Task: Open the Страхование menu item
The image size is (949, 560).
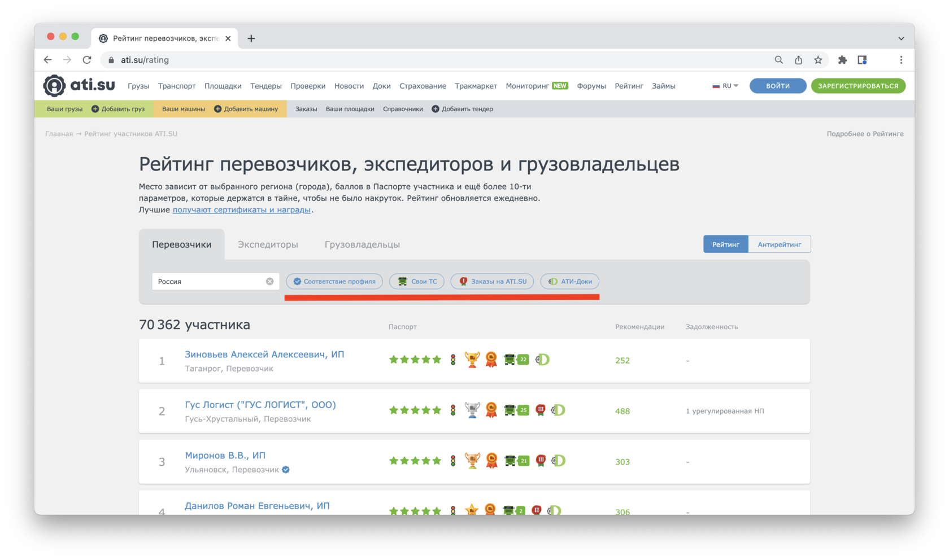Action: click(x=423, y=86)
